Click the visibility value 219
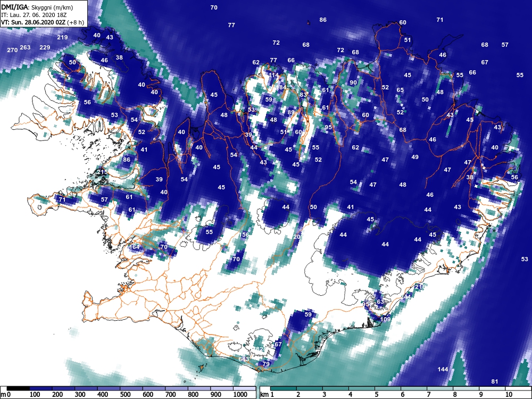 [x=62, y=37]
